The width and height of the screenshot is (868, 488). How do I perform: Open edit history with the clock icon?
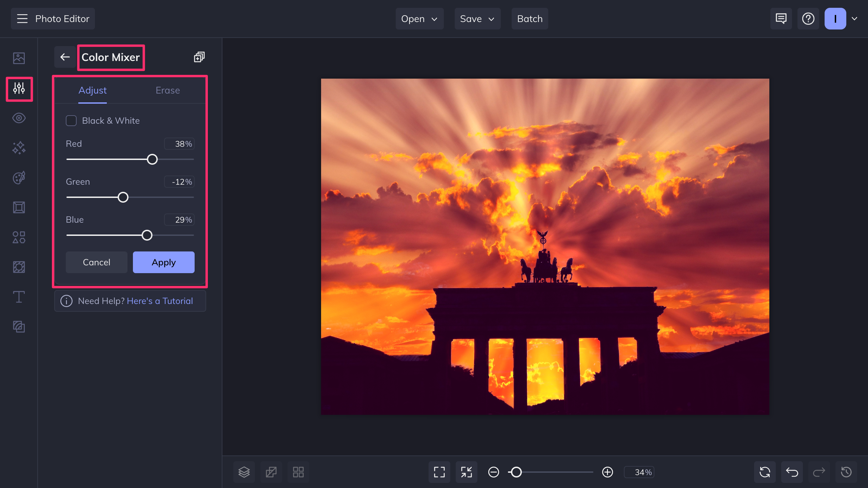pos(846,472)
